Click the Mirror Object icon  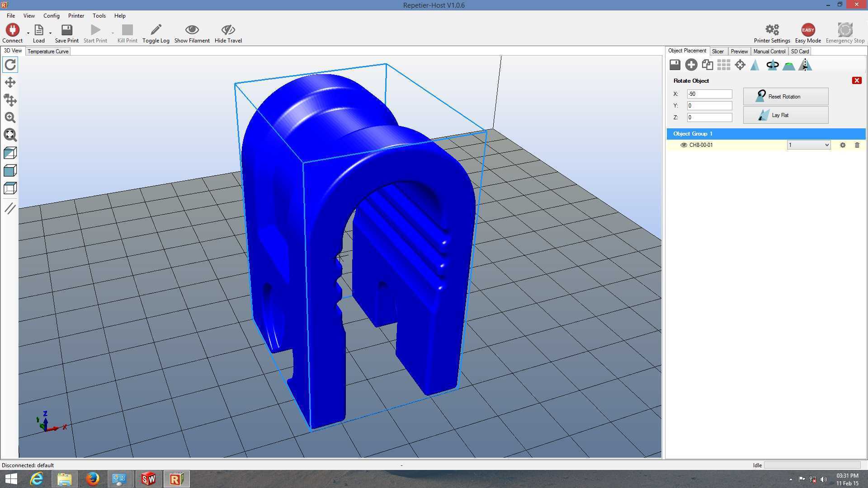coord(805,65)
